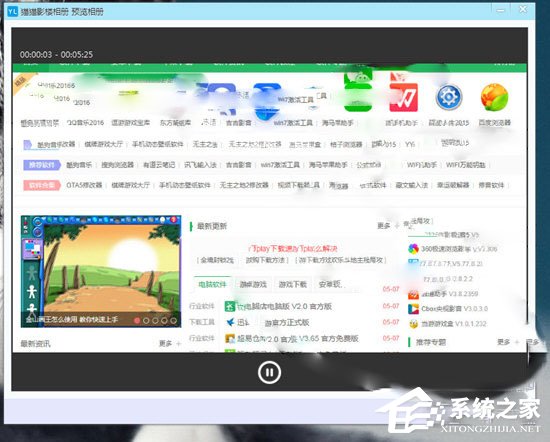Switch to the 电脑软件 tab

[x=212, y=284]
